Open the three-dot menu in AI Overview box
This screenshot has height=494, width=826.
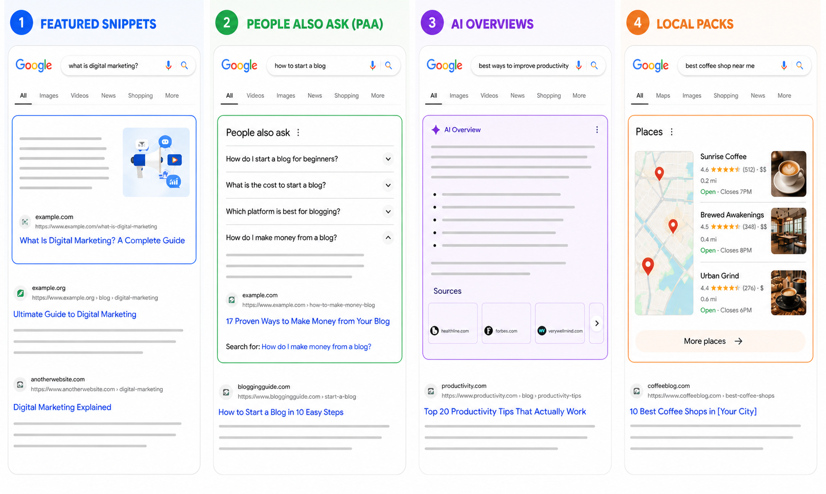pyautogui.click(x=597, y=130)
